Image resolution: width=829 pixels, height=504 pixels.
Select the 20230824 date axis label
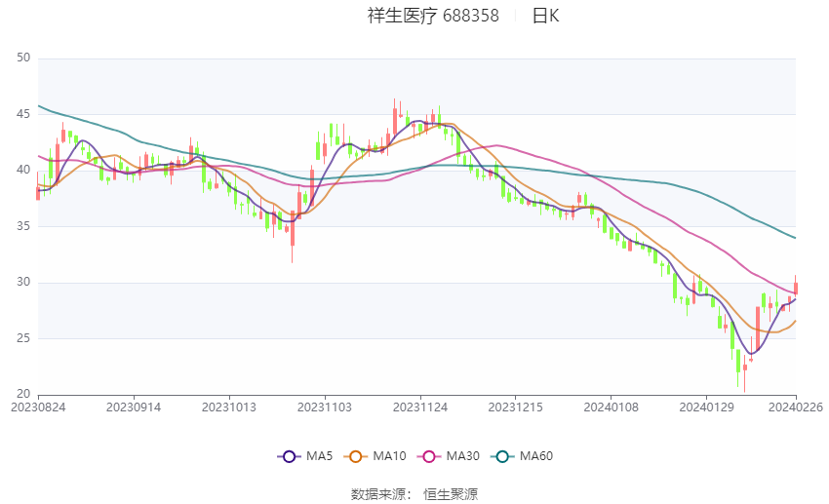tap(38, 407)
